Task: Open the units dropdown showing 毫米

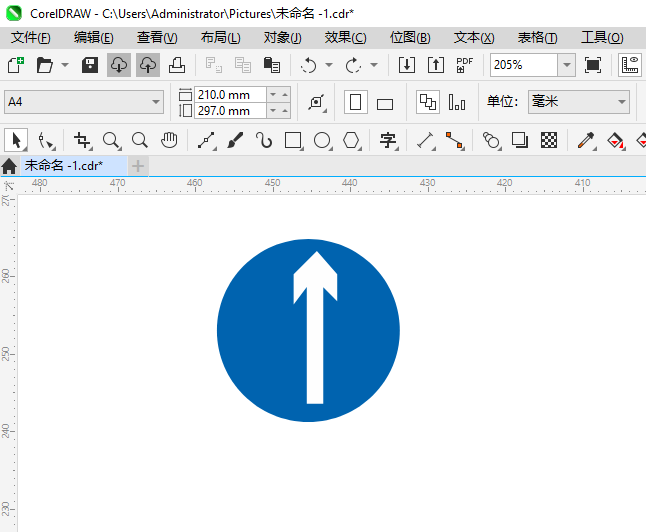Action: [x=579, y=102]
